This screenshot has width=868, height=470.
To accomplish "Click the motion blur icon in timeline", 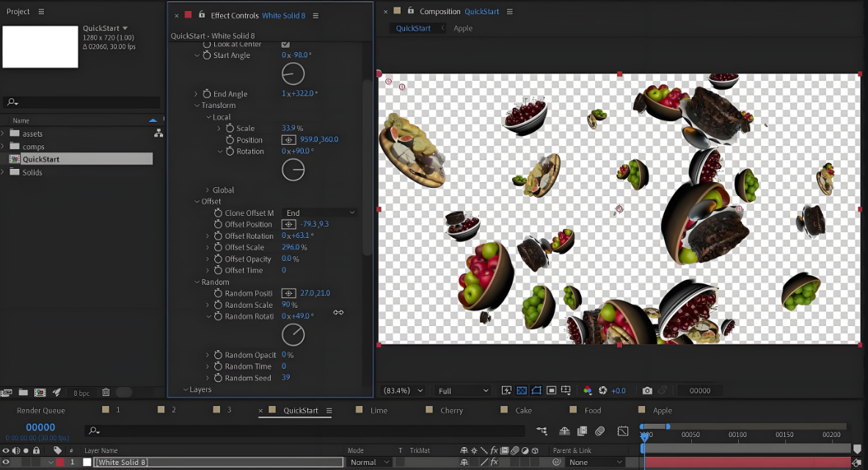I will [x=599, y=430].
